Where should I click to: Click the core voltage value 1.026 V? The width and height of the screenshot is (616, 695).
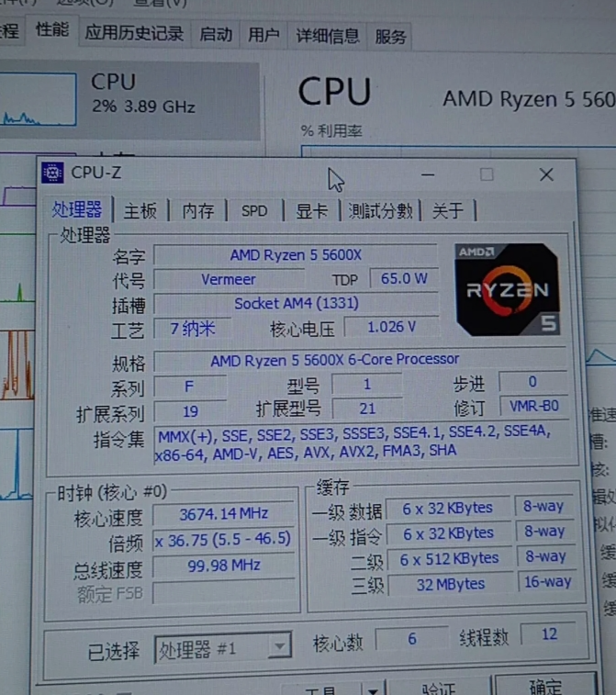pos(392,327)
